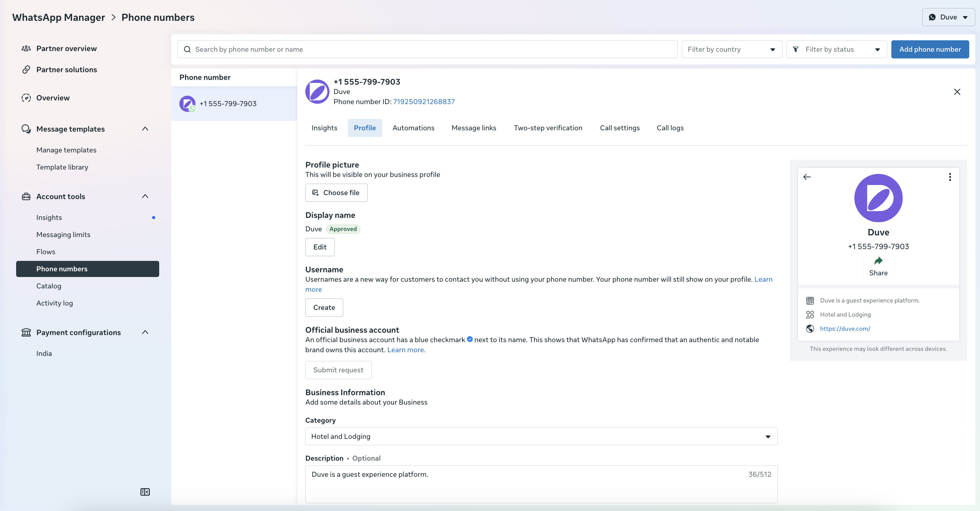Click the Description text area

click(x=541, y=484)
